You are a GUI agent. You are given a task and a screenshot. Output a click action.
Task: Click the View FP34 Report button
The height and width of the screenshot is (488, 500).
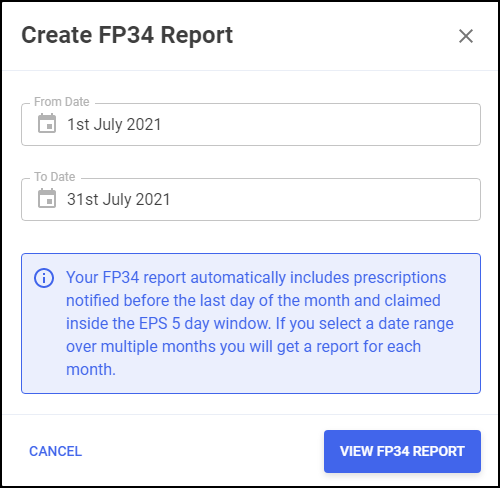click(402, 451)
